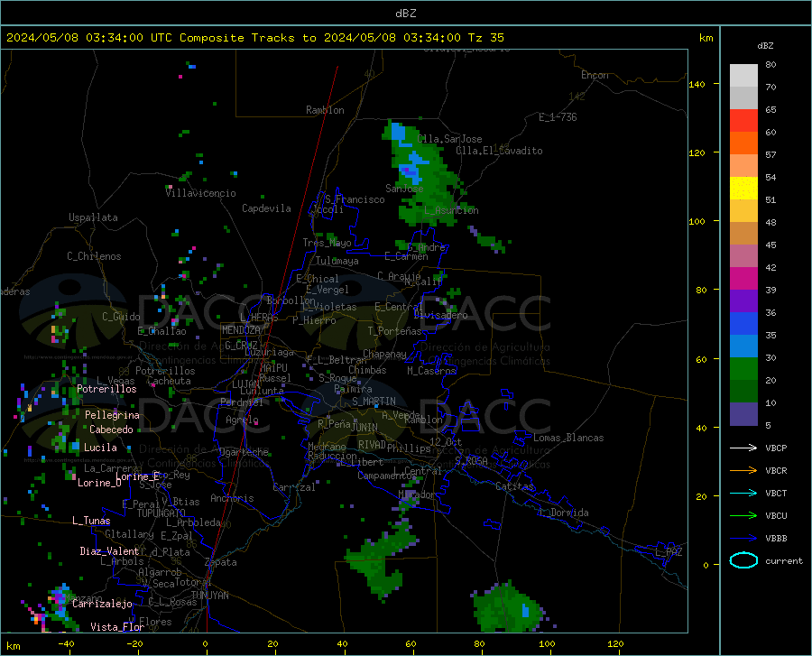Click the 'Catitas' map label
The height and width of the screenshot is (656, 812).
click(514, 486)
